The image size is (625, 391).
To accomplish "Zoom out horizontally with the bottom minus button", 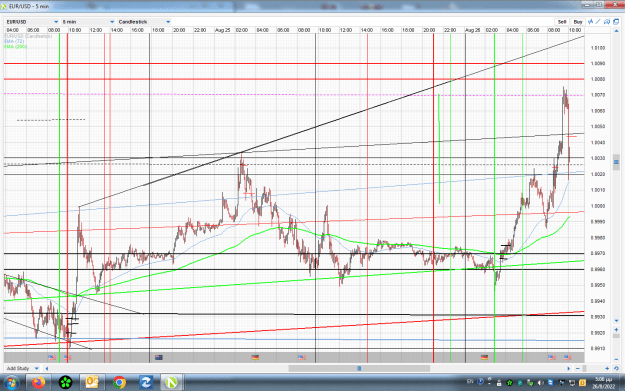I will pos(578,369).
